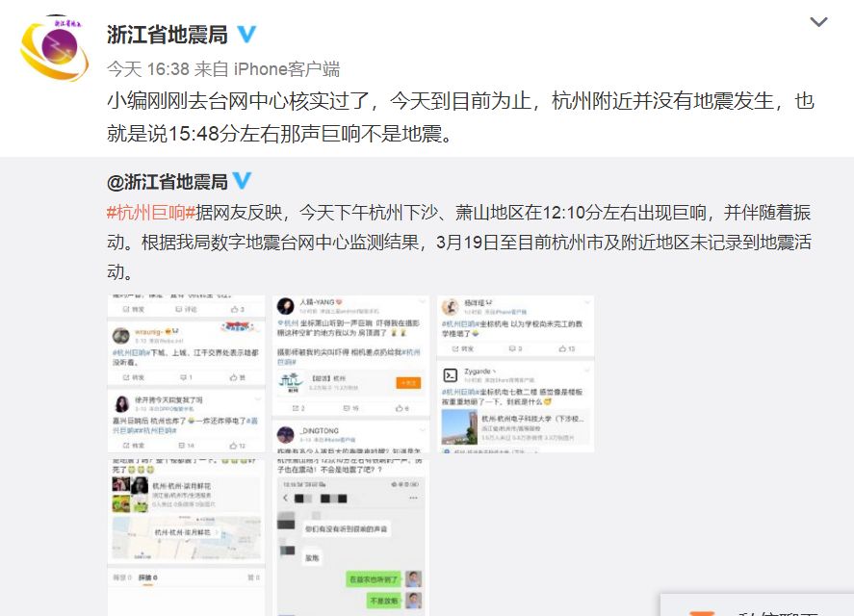Open the post options chevron menu

pyautogui.click(x=818, y=22)
